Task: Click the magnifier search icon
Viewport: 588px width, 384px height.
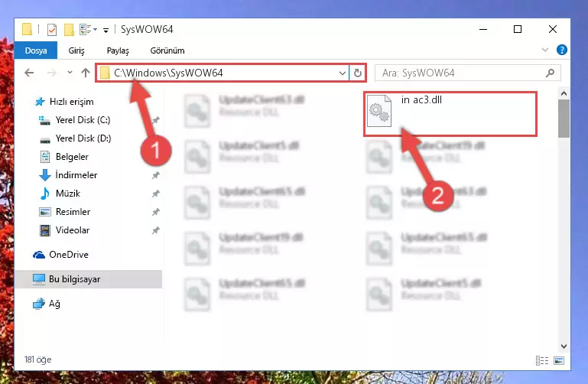Action: coord(550,73)
